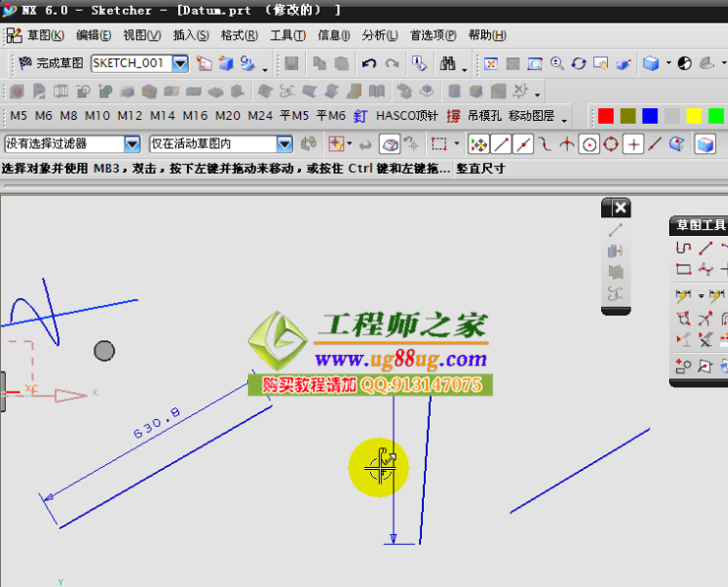Screen dimensions: 728x587
Task: Toggle the snap to end point option
Action: [502, 145]
